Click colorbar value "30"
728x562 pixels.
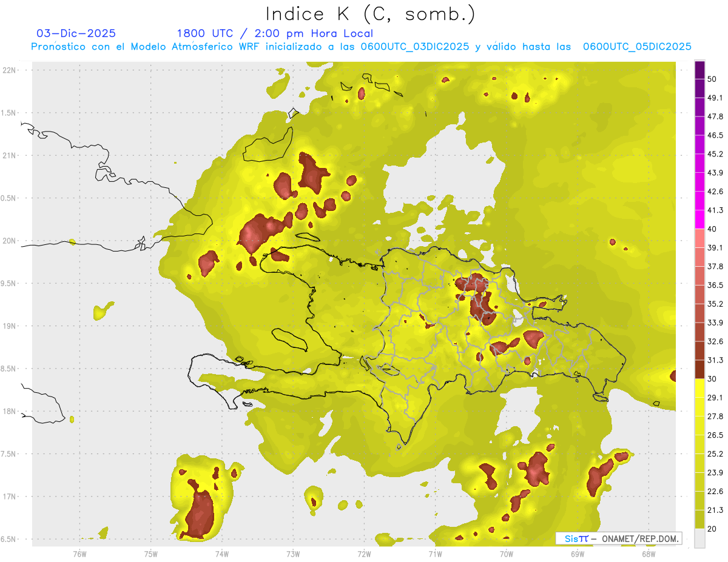(x=712, y=379)
